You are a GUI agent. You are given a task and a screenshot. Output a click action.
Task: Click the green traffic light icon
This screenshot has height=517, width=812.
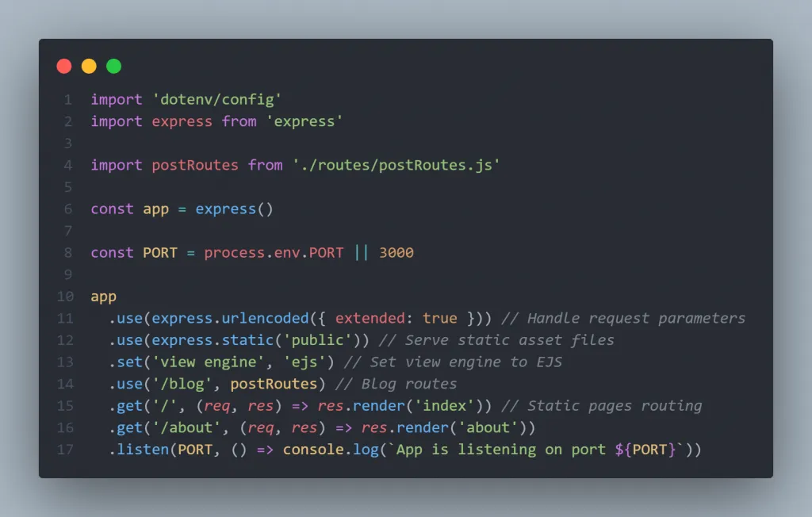point(113,66)
